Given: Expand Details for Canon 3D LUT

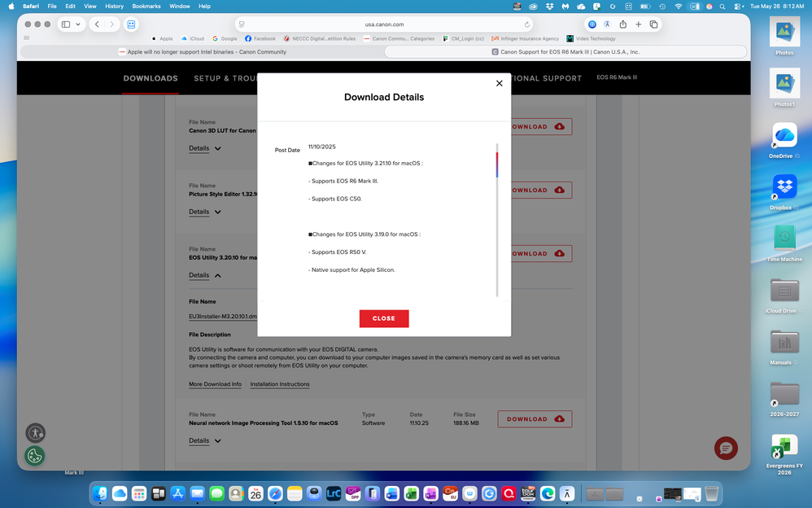Looking at the screenshot, I should click(204, 148).
